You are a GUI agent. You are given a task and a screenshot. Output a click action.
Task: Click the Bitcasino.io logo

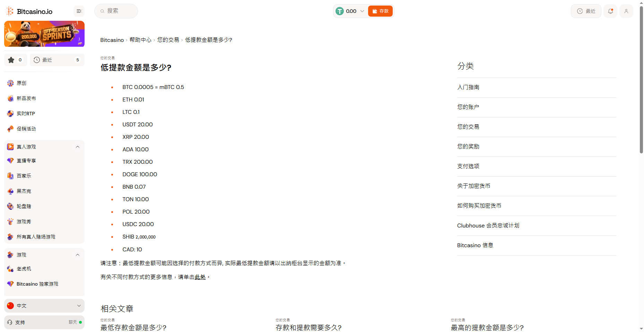point(29,11)
